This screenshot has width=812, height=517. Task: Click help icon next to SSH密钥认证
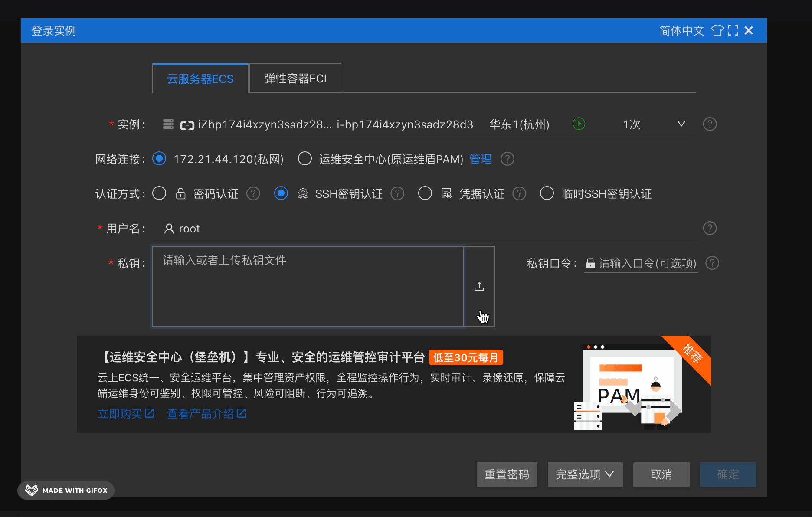pyautogui.click(x=397, y=193)
